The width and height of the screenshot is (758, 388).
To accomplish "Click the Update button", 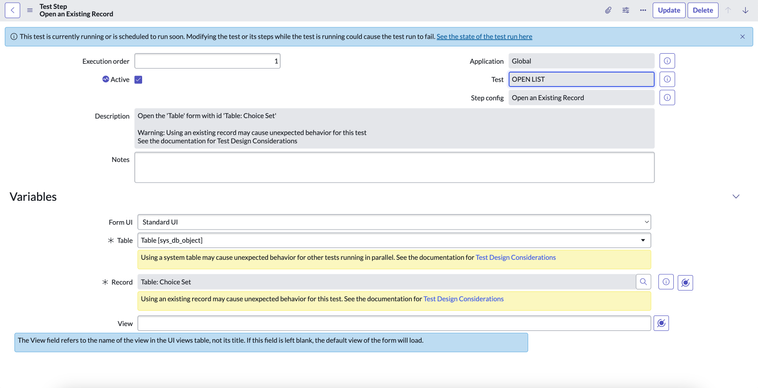I will click(669, 10).
